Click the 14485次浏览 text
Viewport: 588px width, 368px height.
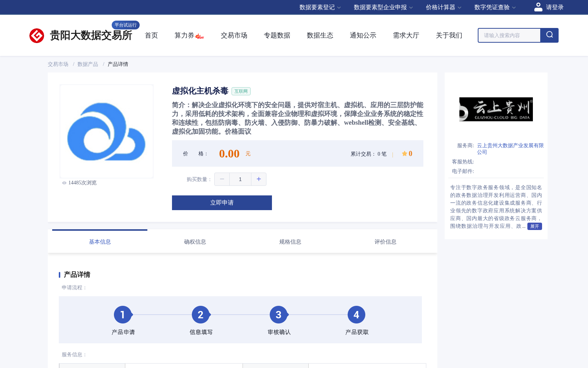pos(82,183)
